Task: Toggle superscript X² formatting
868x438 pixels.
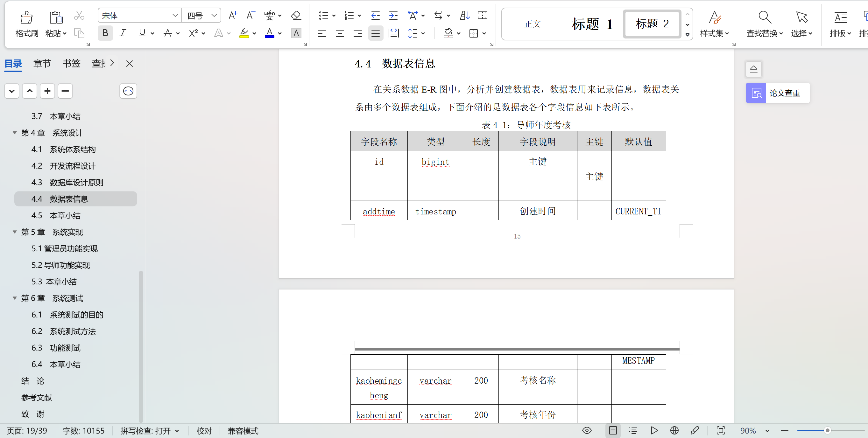Action: coord(194,33)
